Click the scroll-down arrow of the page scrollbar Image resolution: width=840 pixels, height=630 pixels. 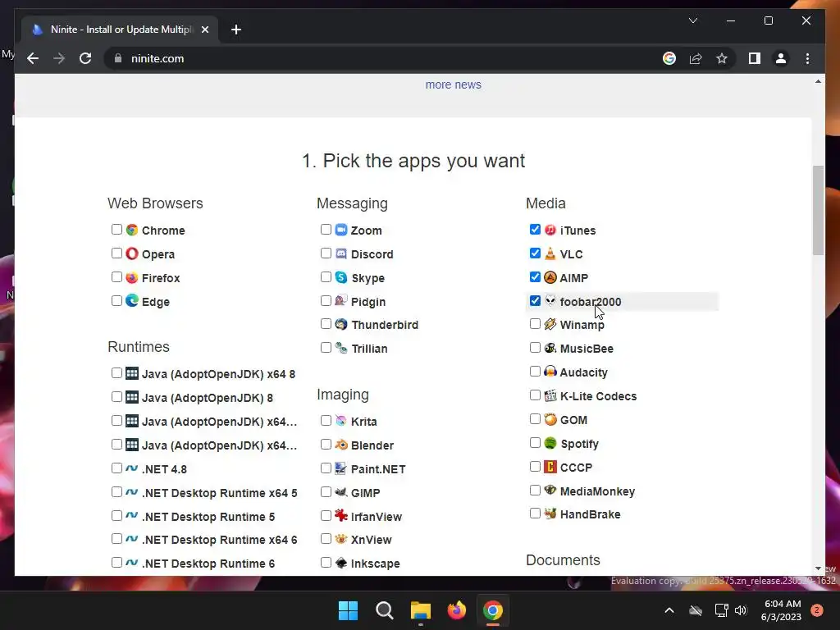point(818,568)
